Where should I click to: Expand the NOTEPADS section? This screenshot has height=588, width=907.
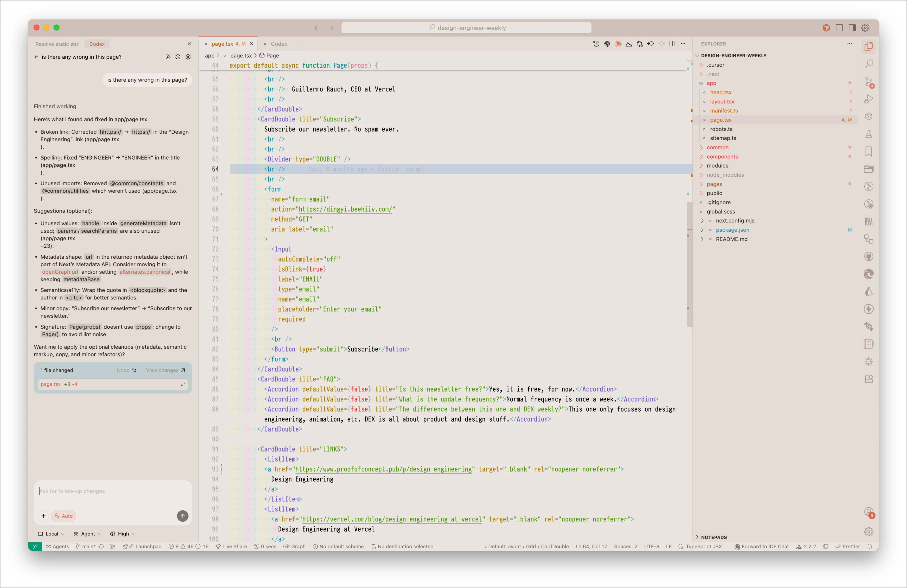pos(713,537)
